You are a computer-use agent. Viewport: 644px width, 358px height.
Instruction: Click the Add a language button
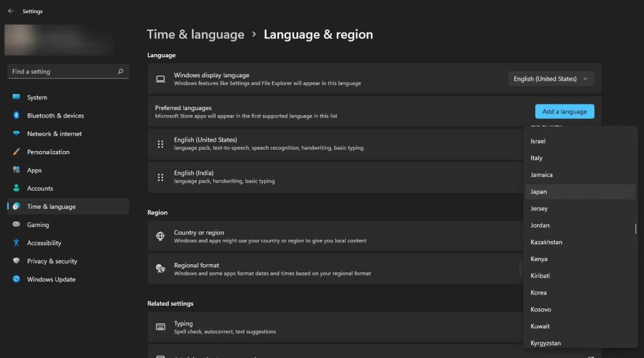[x=564, y=111]
